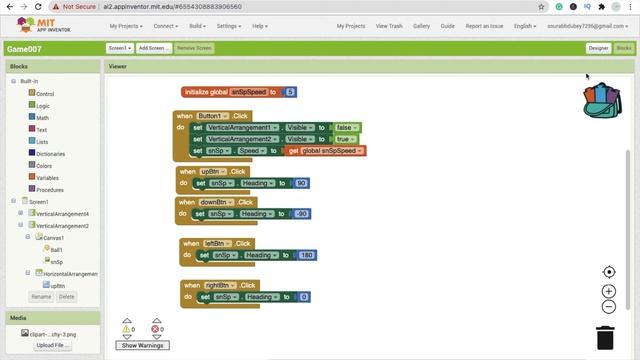Image resolution: width=640 pixels, height=360 pixels.
Task: Click Remove Screen button
Action: tap(194, 48)
